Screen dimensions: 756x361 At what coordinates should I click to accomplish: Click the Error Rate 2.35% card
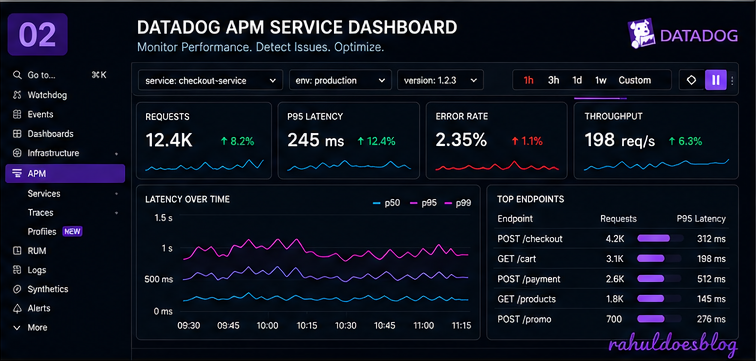coord(497,140)
